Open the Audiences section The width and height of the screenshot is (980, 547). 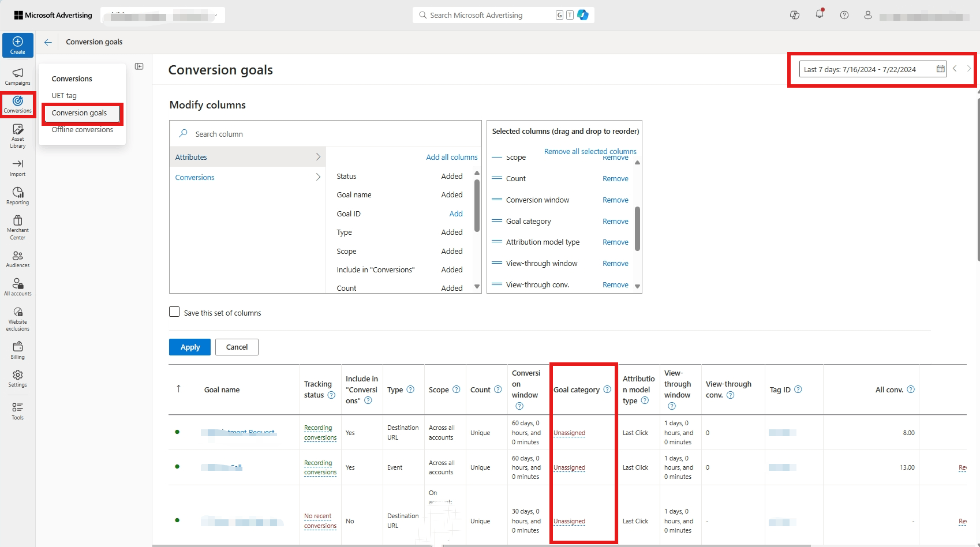pos(17,259)
